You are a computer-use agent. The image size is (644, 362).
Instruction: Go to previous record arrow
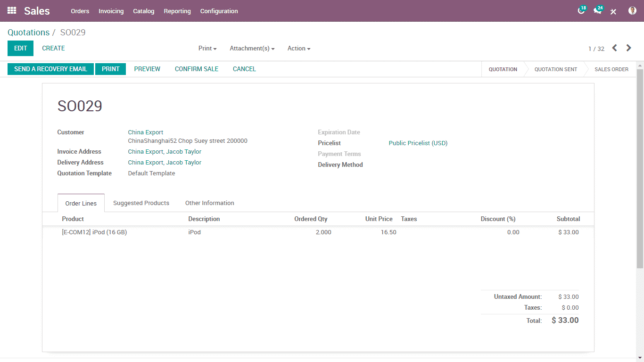[614, 48]
